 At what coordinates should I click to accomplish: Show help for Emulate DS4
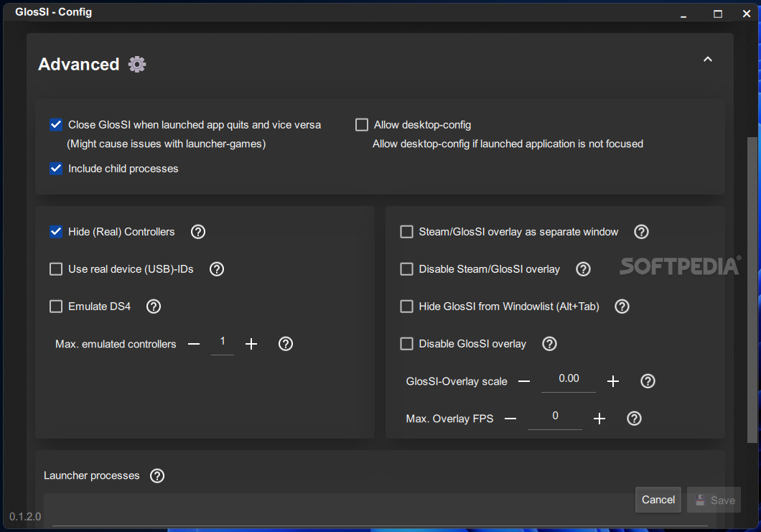point(154,307)
